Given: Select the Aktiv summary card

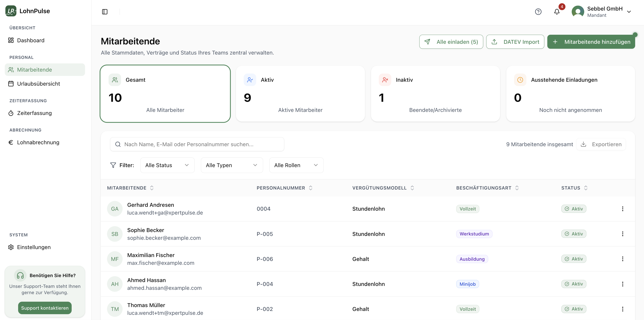Looking at the screenshot, I should pyautogui.click(x=300, y=94).
